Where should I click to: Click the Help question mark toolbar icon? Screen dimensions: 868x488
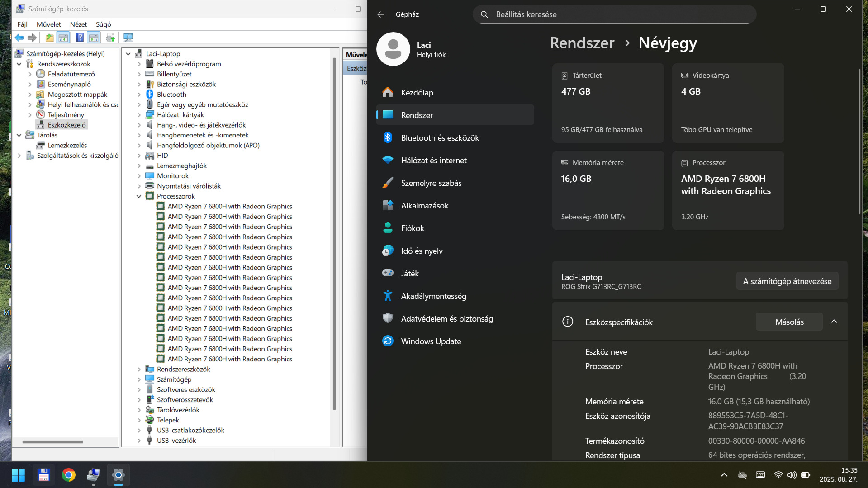[x=80, y=38]
